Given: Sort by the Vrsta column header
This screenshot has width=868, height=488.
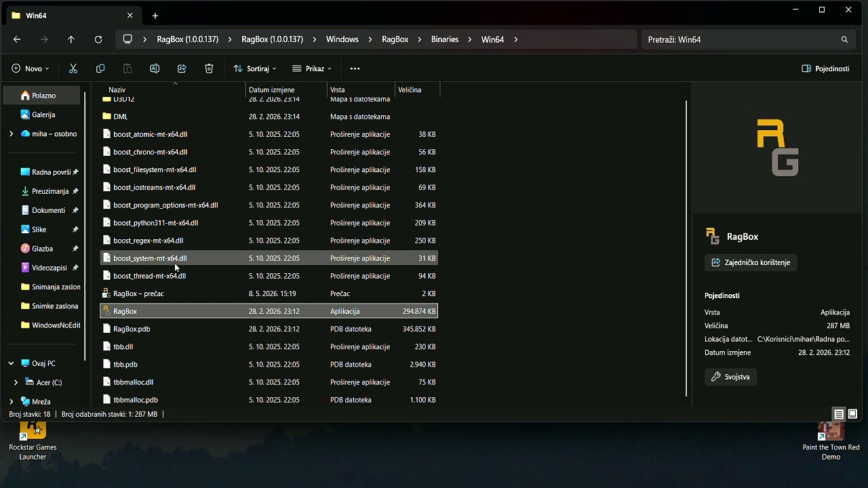Looking at the screenshot, I should pos(361,89).
